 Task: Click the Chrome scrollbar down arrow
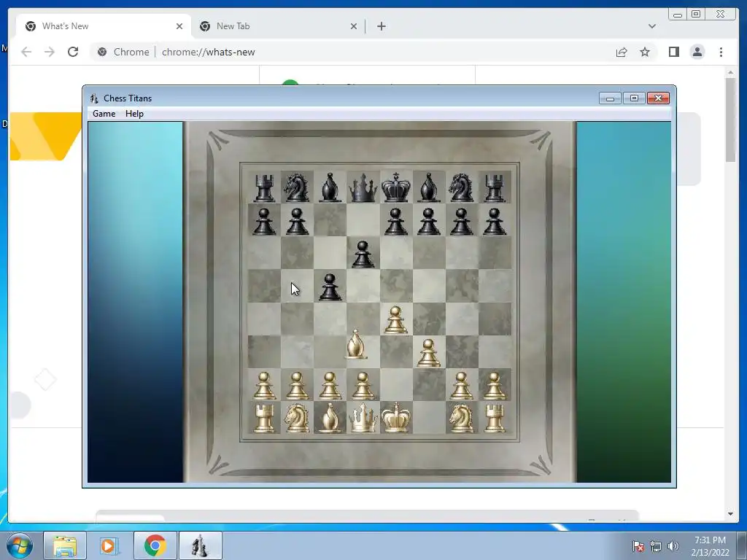coord(730,514)
